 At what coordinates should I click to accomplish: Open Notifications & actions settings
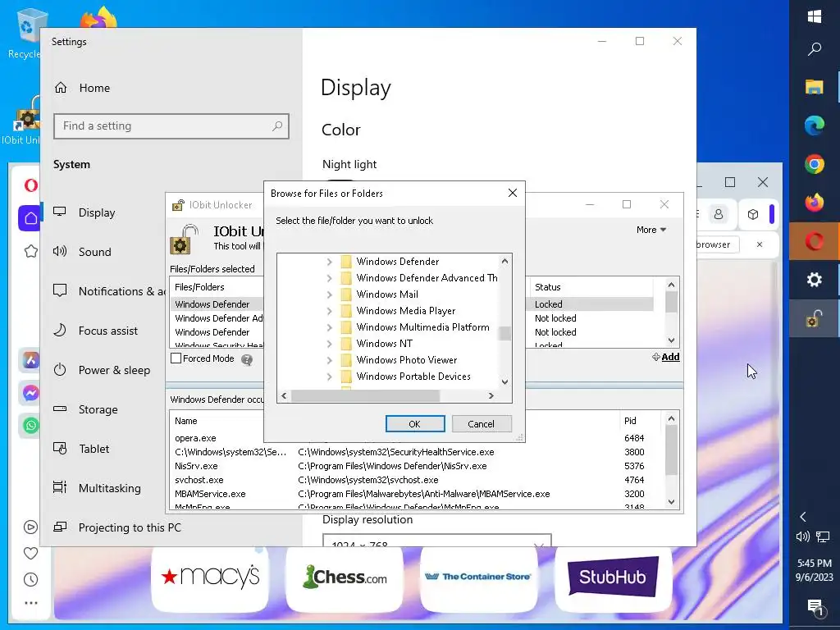tap(110, 291)
